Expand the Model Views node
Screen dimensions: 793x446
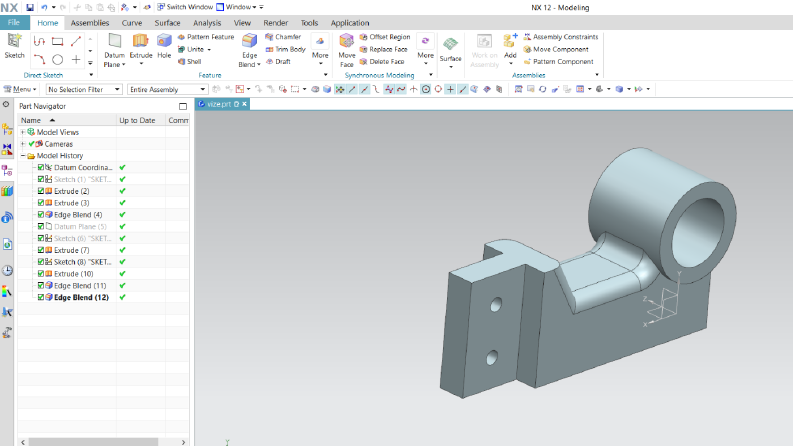[23, 132]
